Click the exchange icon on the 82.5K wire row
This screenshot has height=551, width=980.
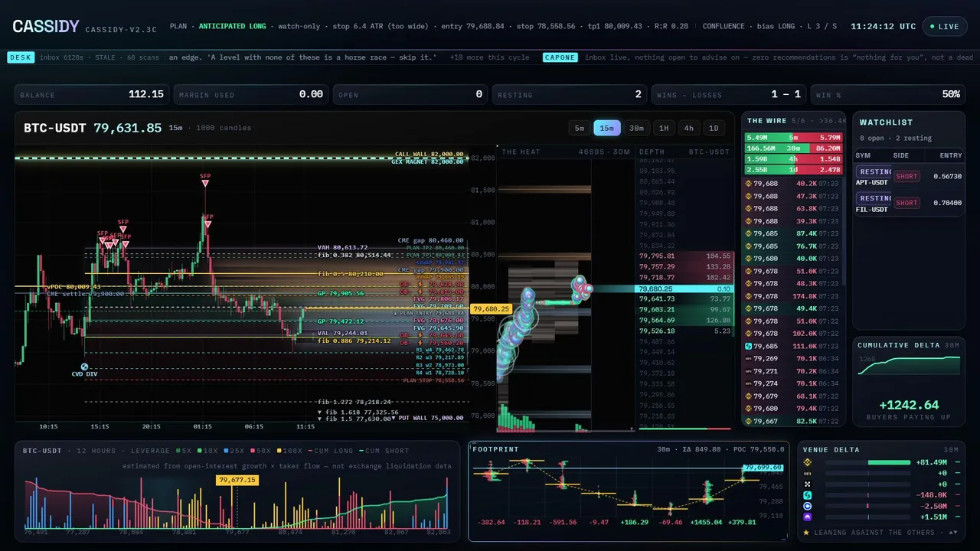click(x=749, y=421)
